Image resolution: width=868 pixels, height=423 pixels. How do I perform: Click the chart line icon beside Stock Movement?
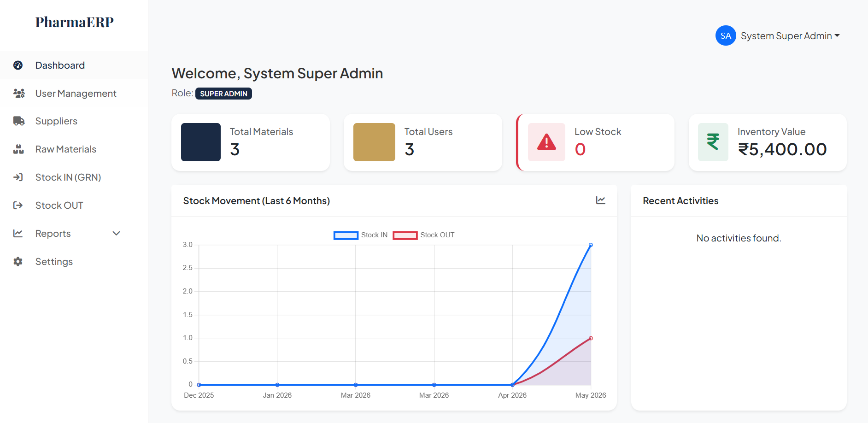(x=600, y=200)
